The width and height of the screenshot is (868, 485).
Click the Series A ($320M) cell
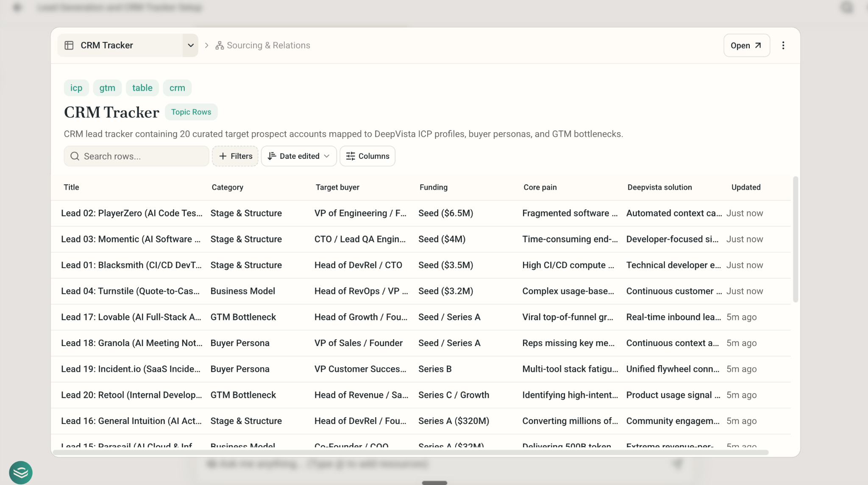453,421
